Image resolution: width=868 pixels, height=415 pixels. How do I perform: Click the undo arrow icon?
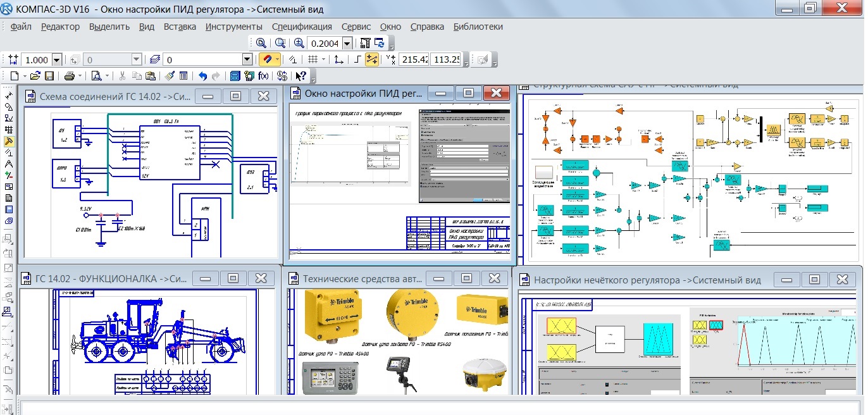[202, 76]
